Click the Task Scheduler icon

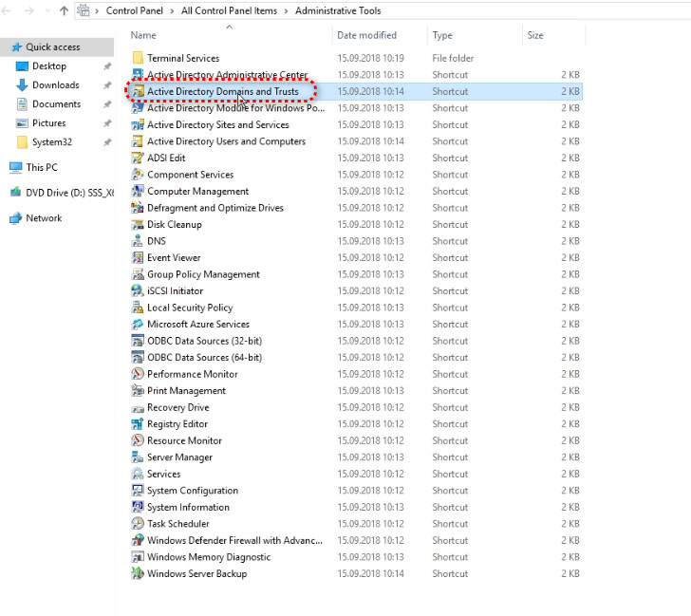(x=138, y=524)
